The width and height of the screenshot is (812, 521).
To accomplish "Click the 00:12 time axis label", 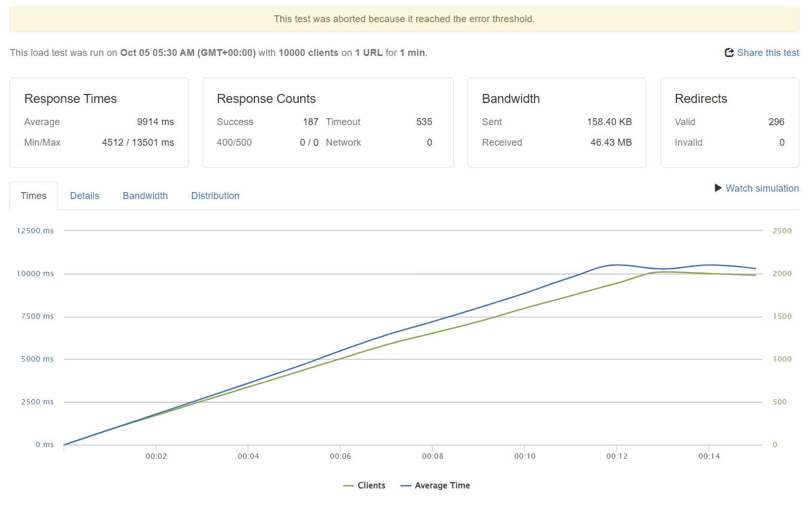I will [x=617, y=456].
